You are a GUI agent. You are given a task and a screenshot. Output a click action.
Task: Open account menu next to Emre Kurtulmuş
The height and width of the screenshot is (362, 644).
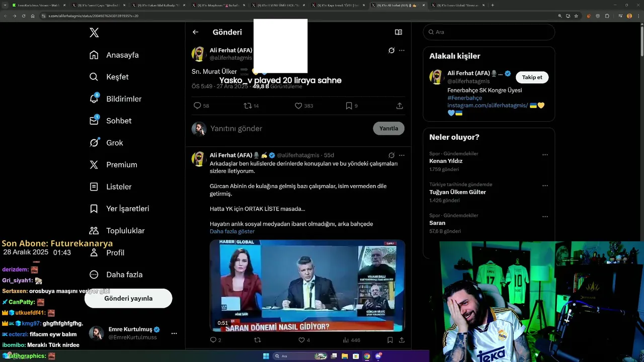(174, 333)
